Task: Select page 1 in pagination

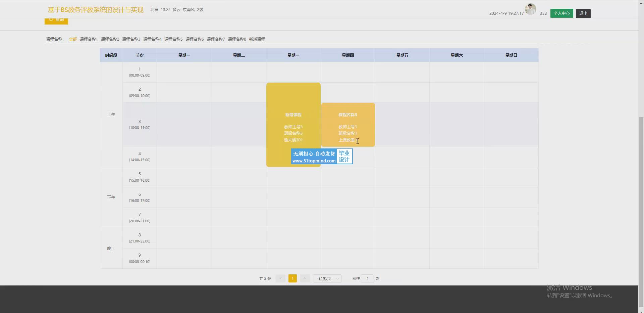Action: (292, 278)
